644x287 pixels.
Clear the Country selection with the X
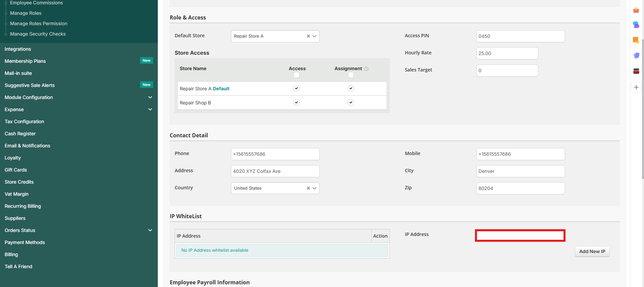(x=308, y=188)
